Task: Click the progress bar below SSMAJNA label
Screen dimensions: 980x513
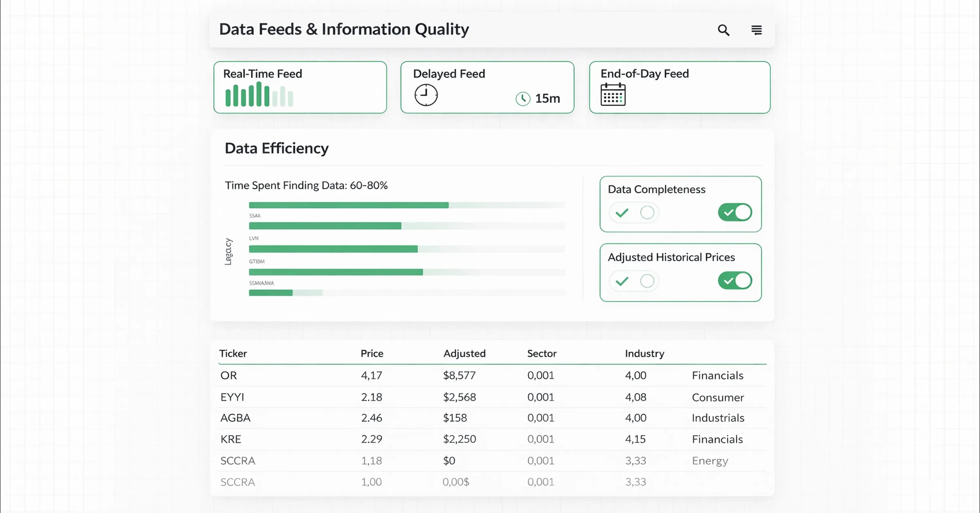Action: pyautogui.click(x=407, y=293)
